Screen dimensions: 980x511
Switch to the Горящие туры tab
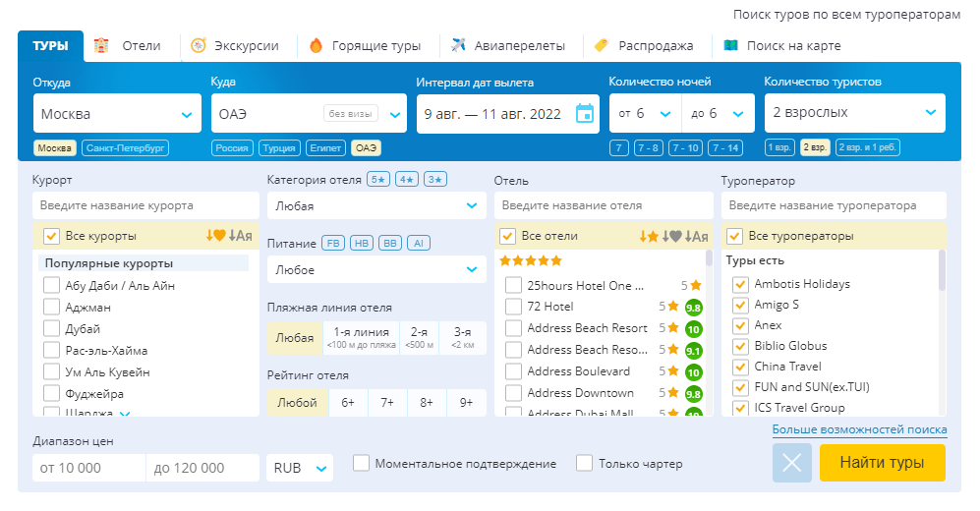point(376,45)
